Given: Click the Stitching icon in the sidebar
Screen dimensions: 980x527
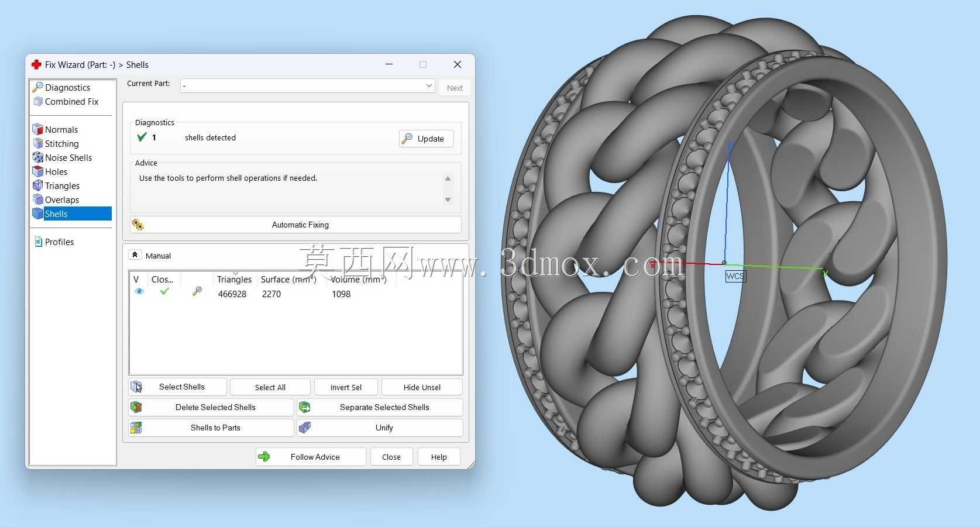Looking at the screenshot, I should pos(38,144).
